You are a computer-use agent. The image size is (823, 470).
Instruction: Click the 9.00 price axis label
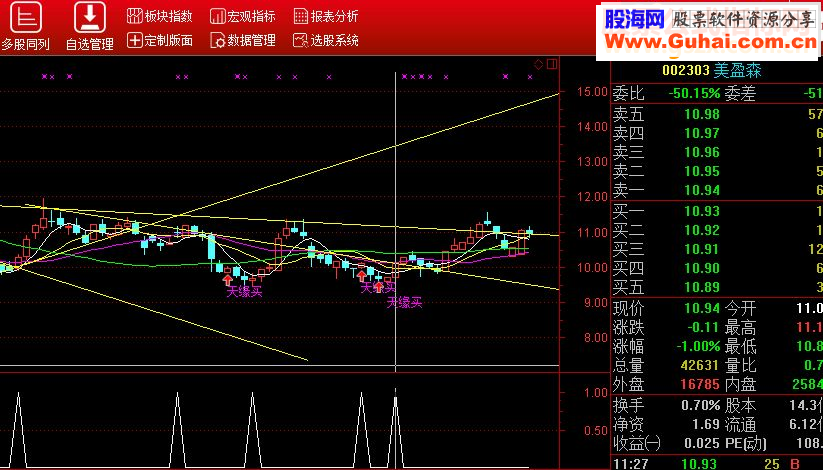tap(596, 302)
